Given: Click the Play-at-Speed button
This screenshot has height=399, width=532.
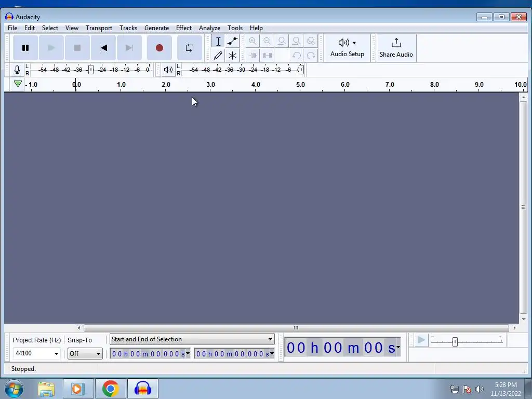Looking at the screenshot, I should [421, 340].
